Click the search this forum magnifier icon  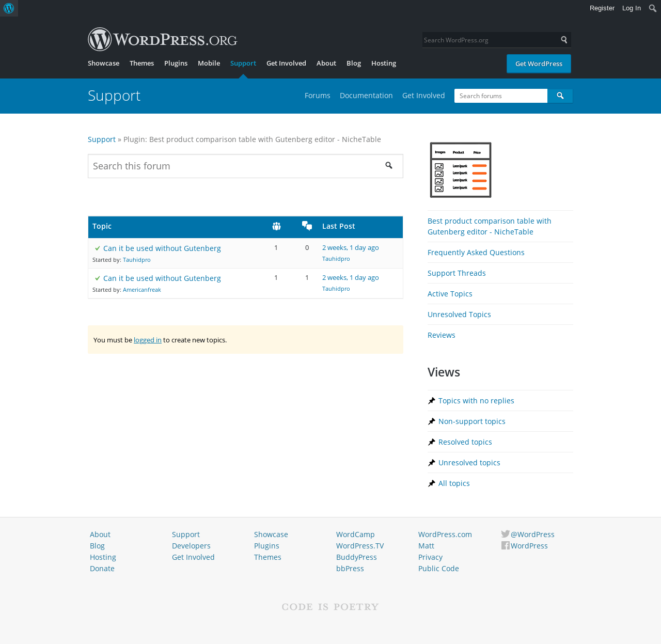coord(389,165)
